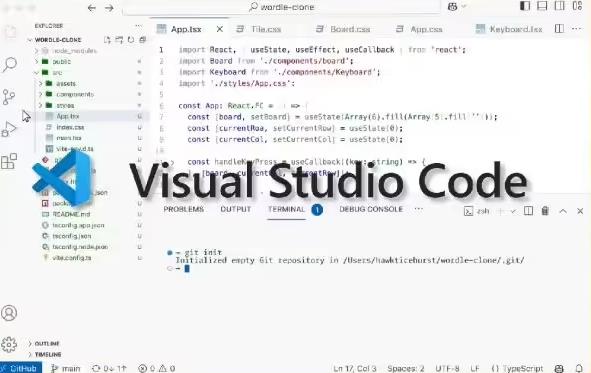Open the DEBUG CONSOLE panel tab
Screen dimensions: 591x373
(371, 209)
